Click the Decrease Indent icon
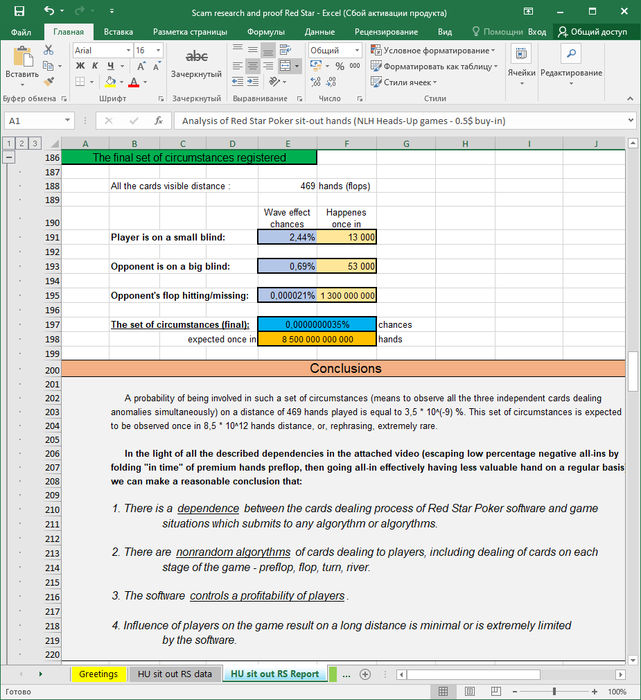This screenshot has width=641, height=700. tap(237, 81)
